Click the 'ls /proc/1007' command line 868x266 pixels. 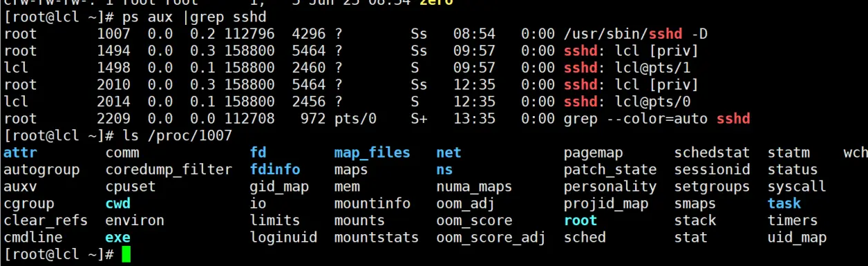177,136
